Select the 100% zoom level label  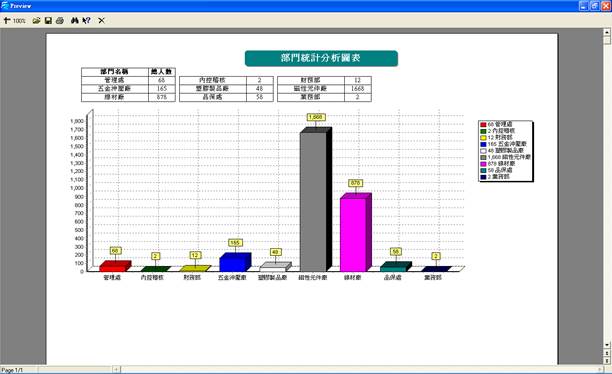19,21
